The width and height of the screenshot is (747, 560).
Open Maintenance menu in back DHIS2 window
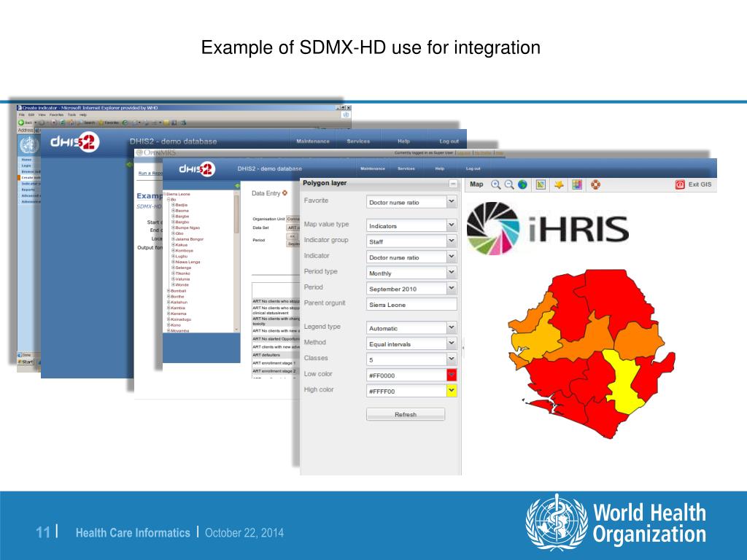click(313, 141)
